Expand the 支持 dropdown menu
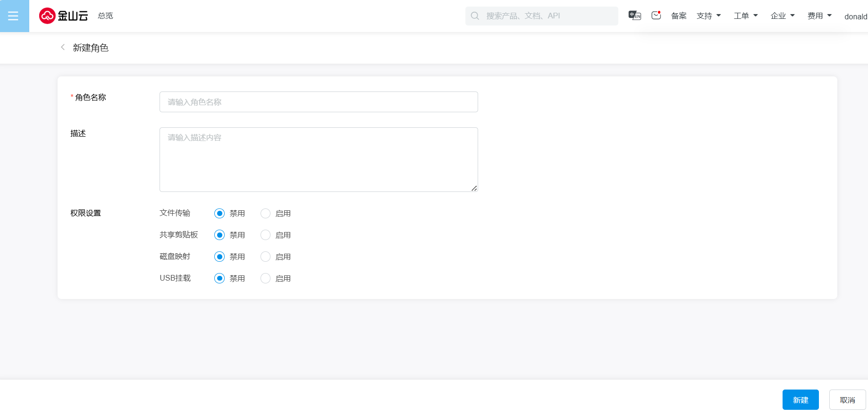Viewport: 868px width, 415px height. click(709, 16)
